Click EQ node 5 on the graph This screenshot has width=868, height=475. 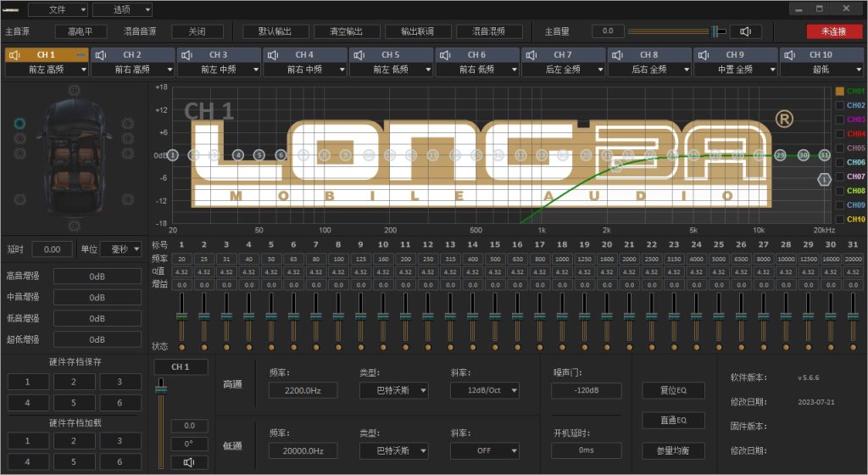pyautogui.click(x=259, y=155)
